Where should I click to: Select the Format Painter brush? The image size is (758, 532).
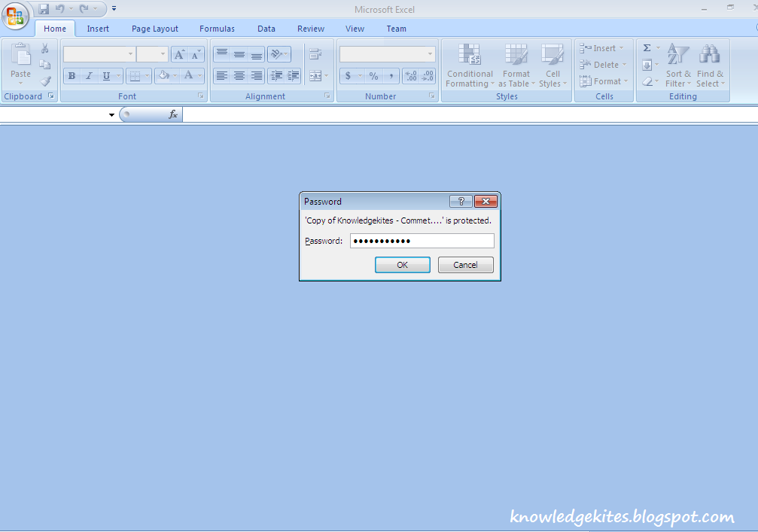45,81
